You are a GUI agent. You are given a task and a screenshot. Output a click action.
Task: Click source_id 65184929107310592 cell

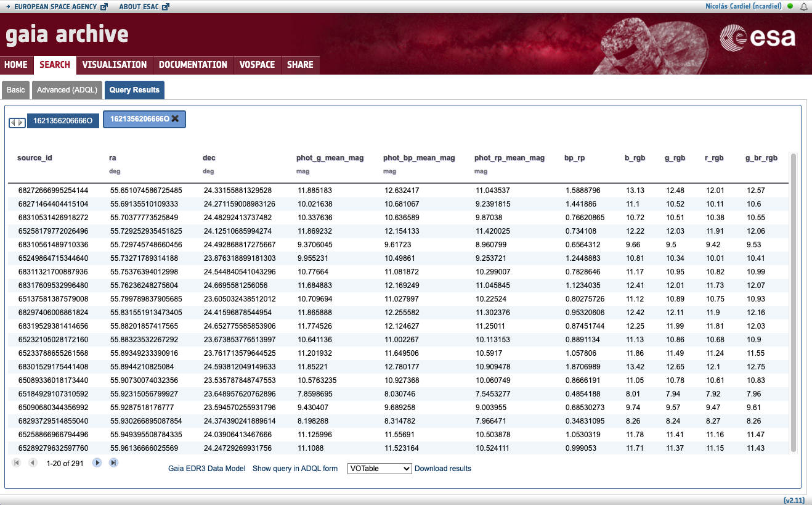pyautogui.click(x=54, y=394)
